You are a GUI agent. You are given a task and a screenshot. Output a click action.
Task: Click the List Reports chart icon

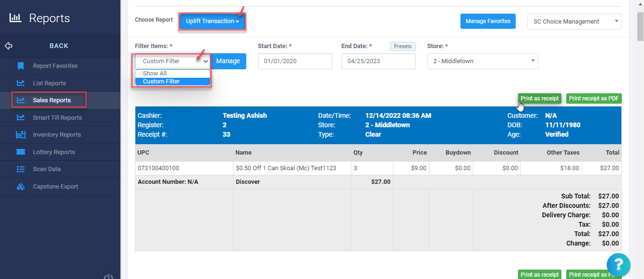click(x=21, y=83)
